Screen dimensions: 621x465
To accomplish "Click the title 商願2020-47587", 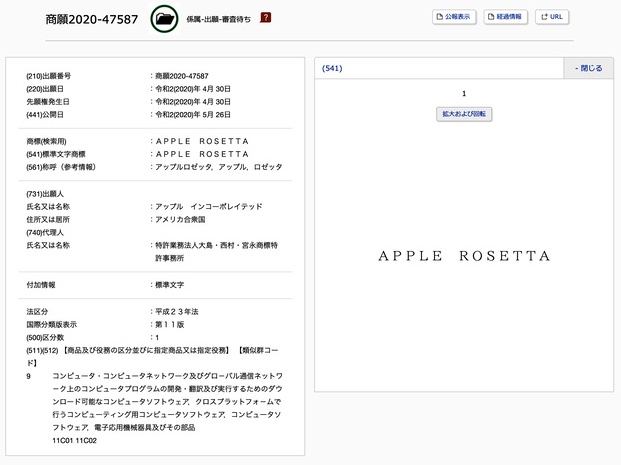I will pos(91,19).
